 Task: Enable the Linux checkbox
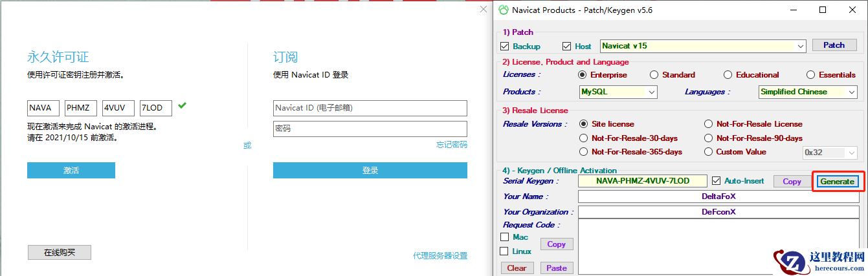point(505,251)
